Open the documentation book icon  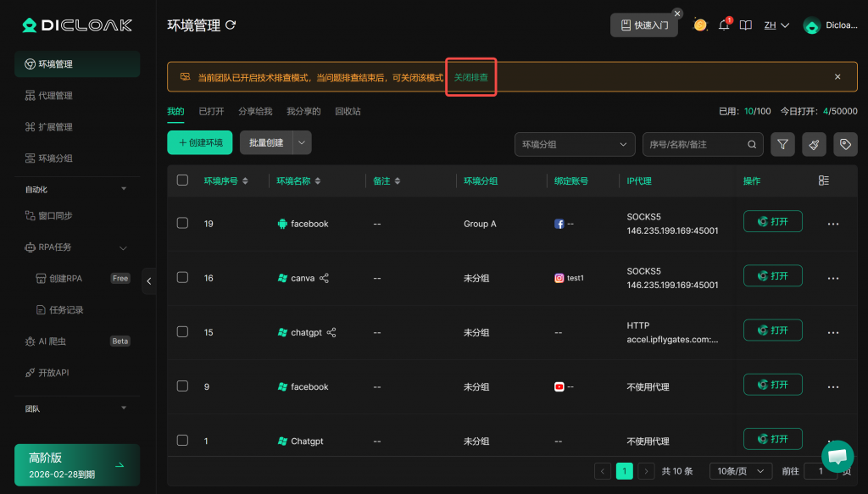tap(746, 25)
